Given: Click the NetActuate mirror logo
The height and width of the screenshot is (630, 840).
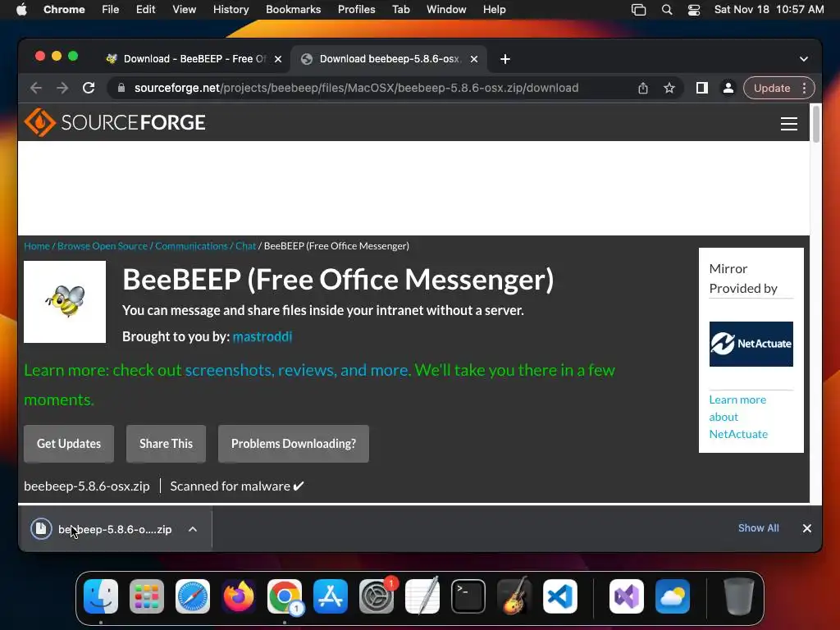Looking at the screenshot, I should (x=751, y=344).
